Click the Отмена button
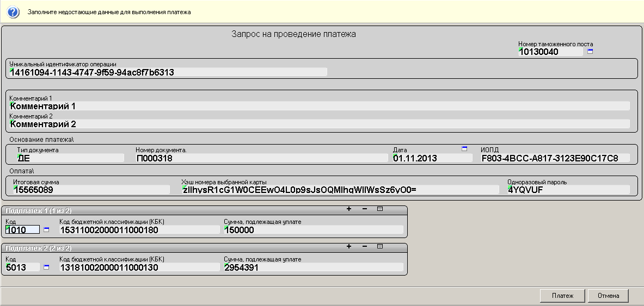The height and width of the screenshot is (306, 644). tap(608, 296)
